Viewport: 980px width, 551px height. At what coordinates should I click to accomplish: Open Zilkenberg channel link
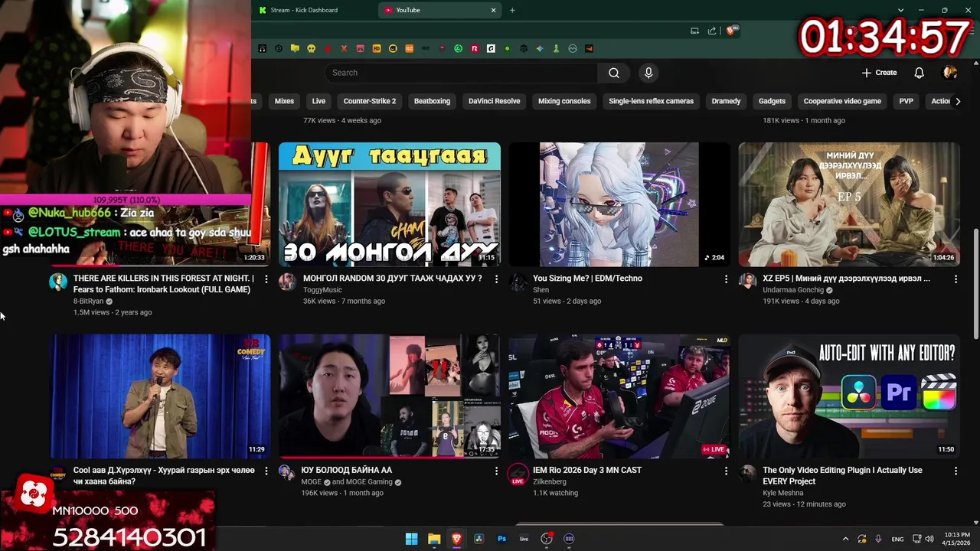point(550,482)
